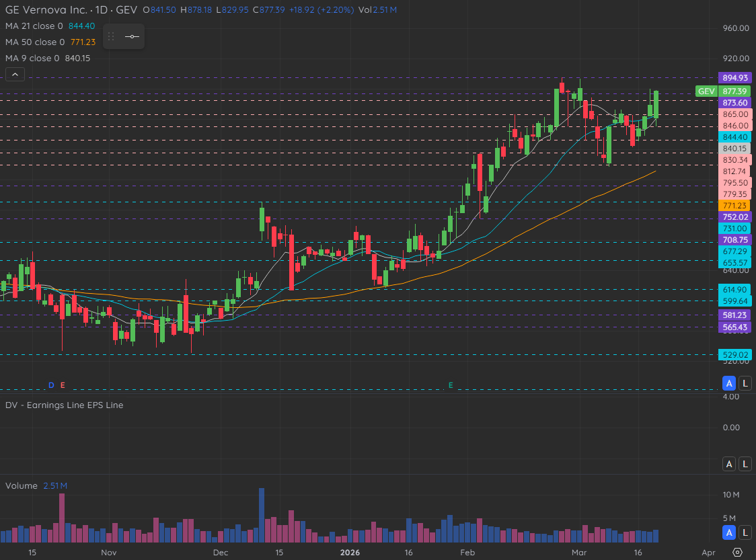Select the 752.02 price line label

click(x=734, y=217)
